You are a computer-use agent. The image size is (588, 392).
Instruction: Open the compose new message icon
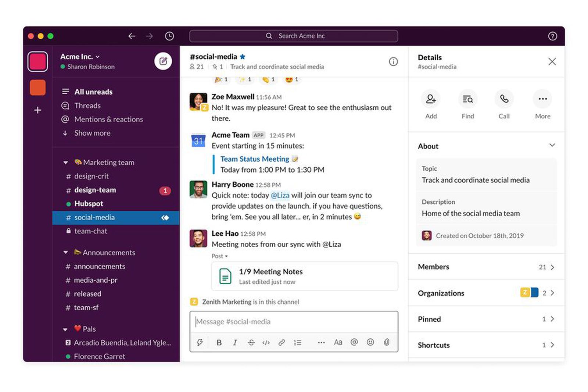coord(163,61)
